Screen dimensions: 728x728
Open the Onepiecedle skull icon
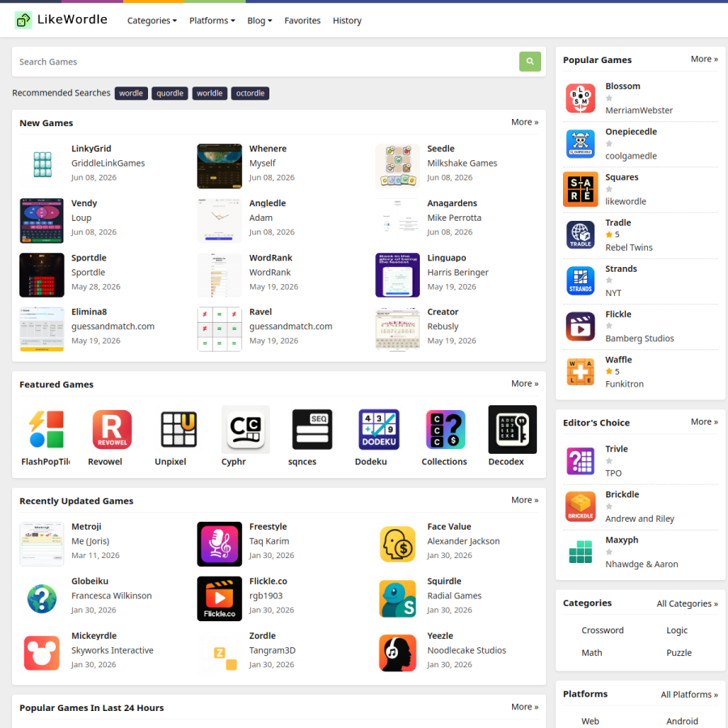point(580,143)
